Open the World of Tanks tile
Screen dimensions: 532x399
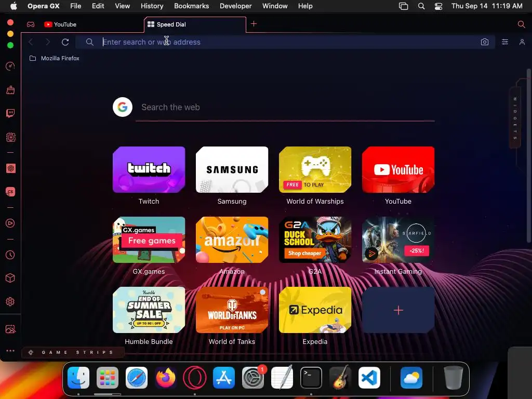pos(232,310)
